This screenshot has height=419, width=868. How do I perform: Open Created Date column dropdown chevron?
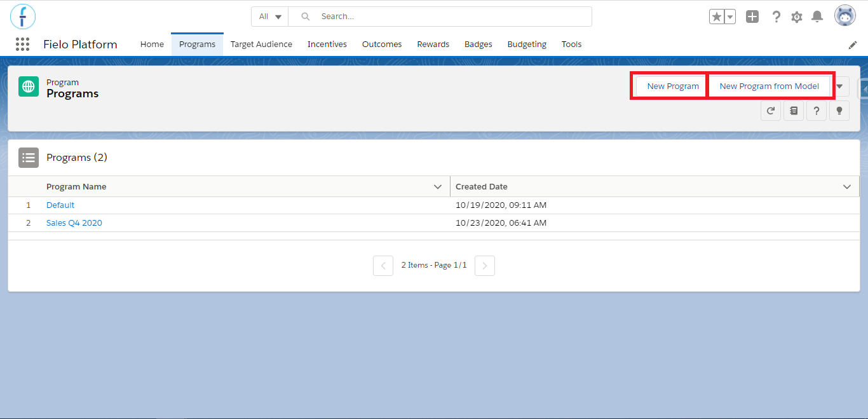(846, 187)
